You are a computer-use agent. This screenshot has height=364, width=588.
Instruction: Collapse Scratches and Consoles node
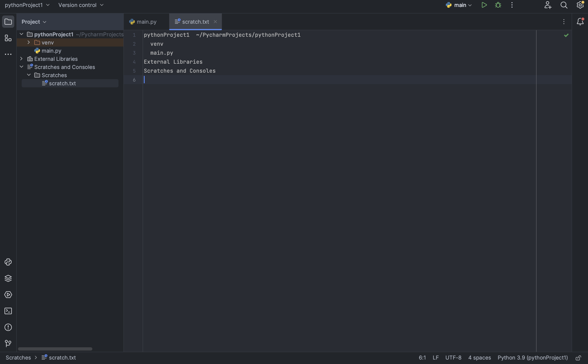pyautogui.click(x=21, y=67)
